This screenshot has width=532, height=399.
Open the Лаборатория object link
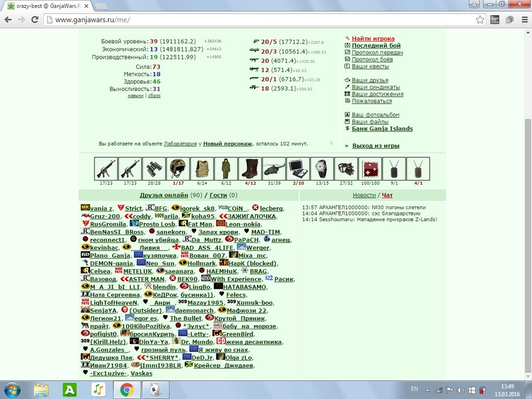180,143
